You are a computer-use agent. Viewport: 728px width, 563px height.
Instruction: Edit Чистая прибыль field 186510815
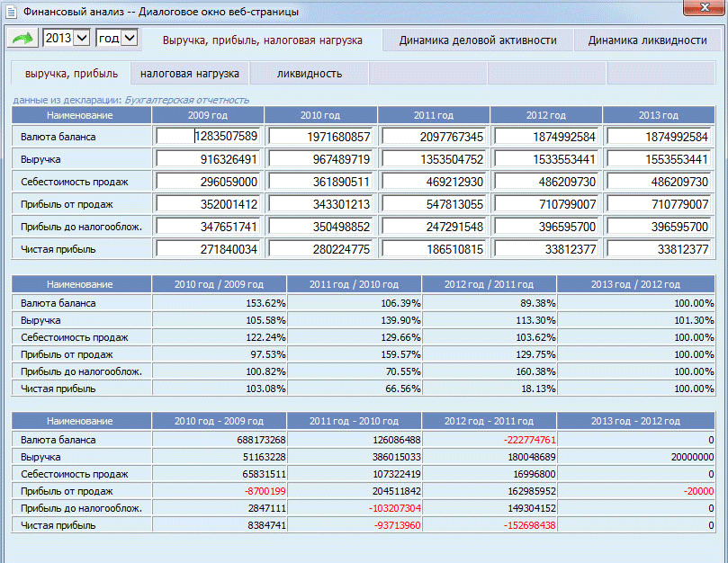(434, 249)
